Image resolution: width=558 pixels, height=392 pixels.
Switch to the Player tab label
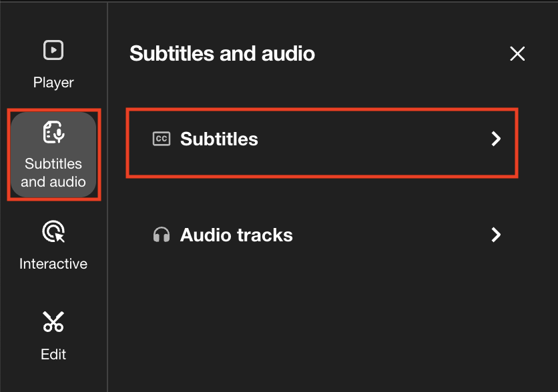click(53, 83)
